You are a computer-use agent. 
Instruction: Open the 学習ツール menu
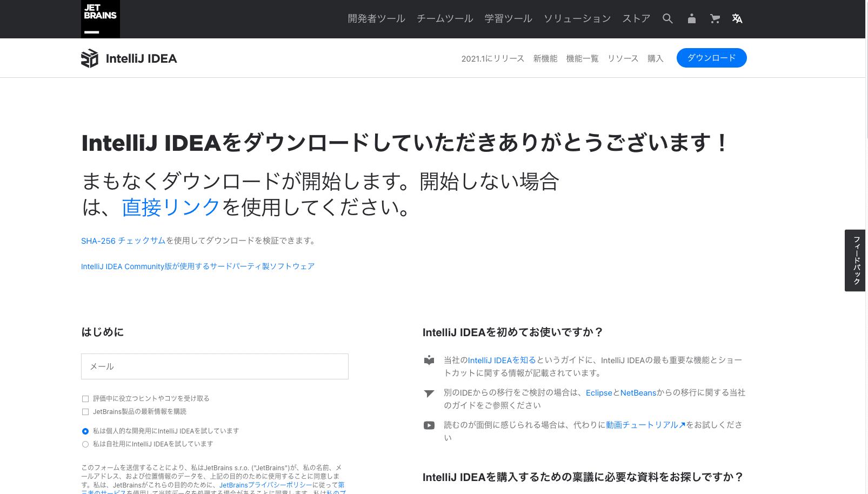509,18
